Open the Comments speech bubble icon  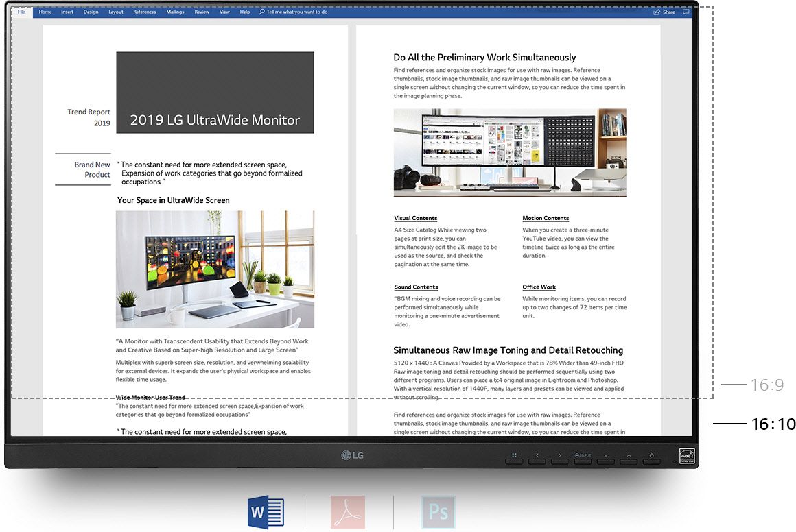686,12
